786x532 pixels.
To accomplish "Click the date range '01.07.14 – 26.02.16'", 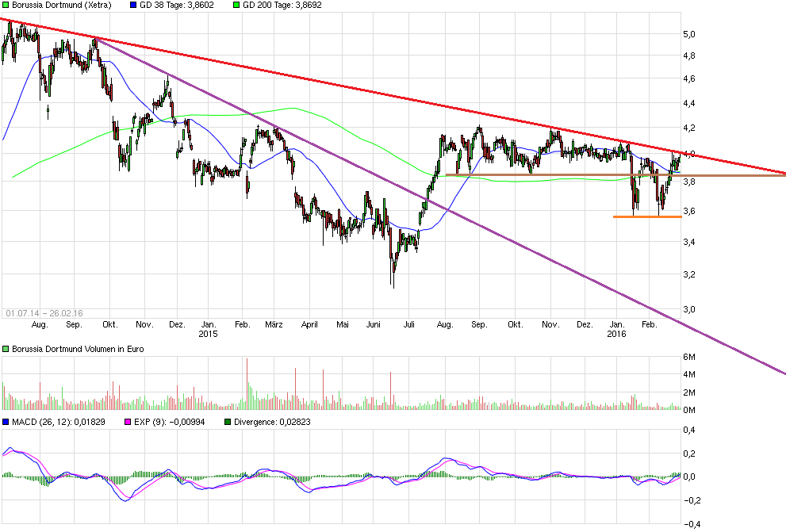I will pyautogui.click(x=44, y=313).
